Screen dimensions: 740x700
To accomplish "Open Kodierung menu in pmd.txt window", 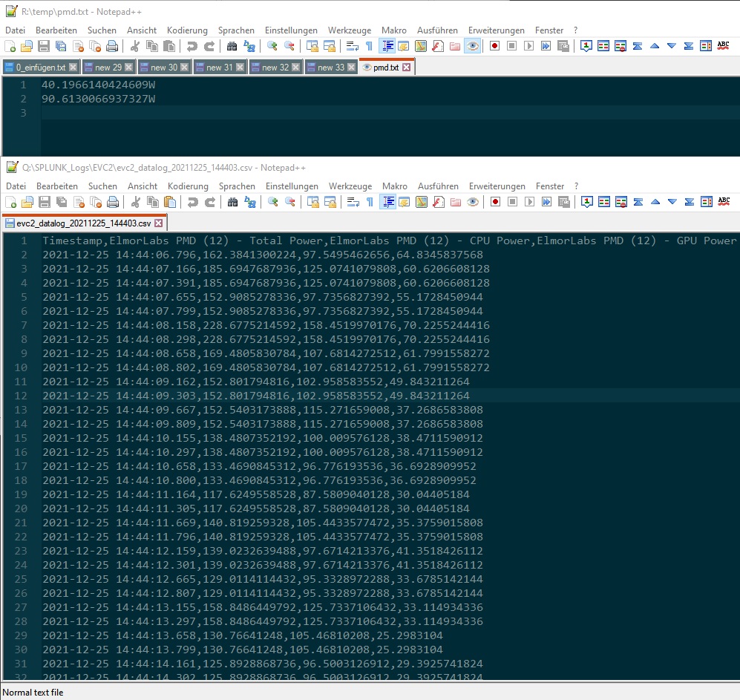I will (x=187, y=30).
